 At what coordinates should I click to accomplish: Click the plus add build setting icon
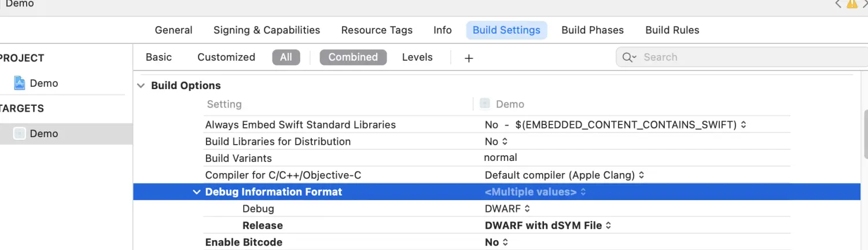469,58
